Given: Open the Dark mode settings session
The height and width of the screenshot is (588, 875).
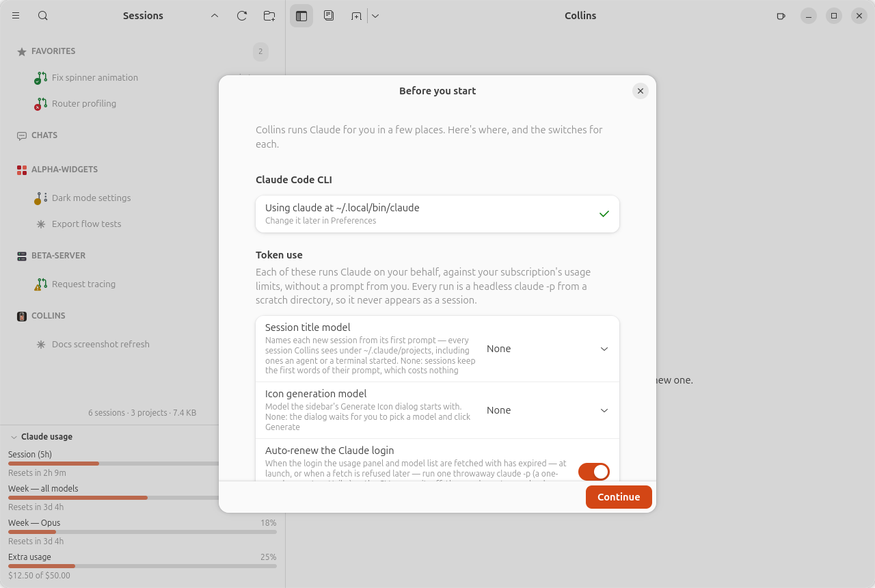Looking at the screenshot, I should (x=92, y=198).
